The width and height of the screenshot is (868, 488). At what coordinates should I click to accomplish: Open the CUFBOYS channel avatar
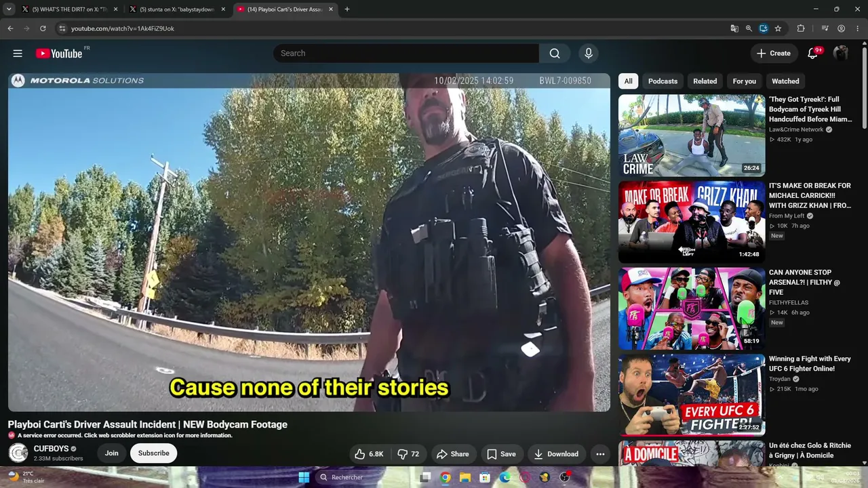click(18, 453)
